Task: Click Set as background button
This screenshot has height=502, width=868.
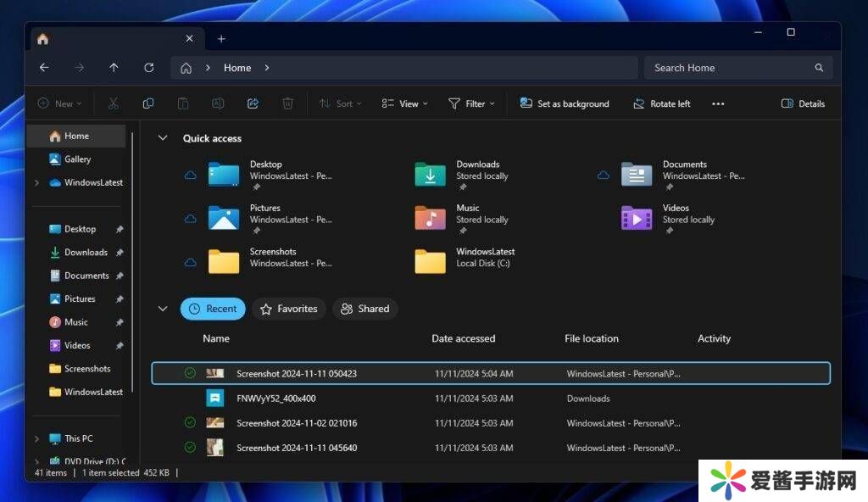Action: [565, 103]
